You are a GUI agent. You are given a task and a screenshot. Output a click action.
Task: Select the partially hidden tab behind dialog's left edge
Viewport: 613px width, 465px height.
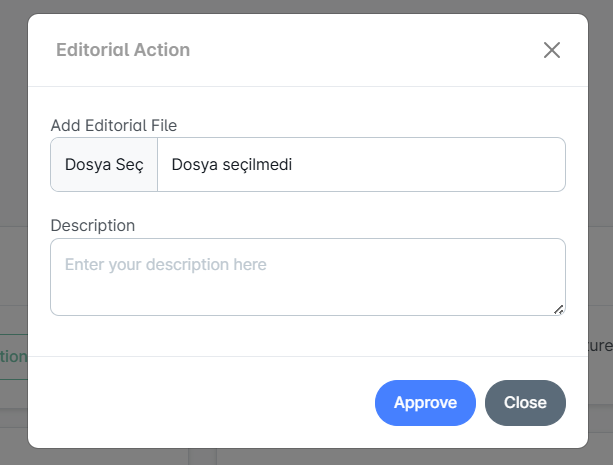pyautogui.click(x=13, y=356)
